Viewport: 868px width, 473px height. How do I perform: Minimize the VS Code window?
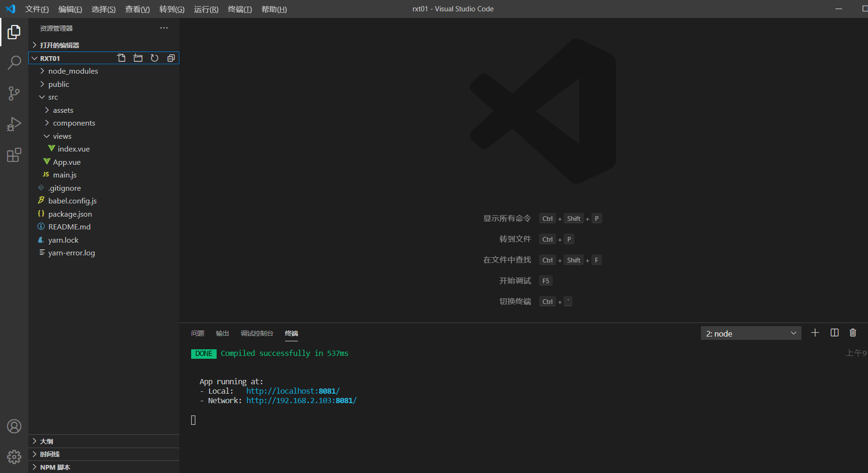pos(839,9)
